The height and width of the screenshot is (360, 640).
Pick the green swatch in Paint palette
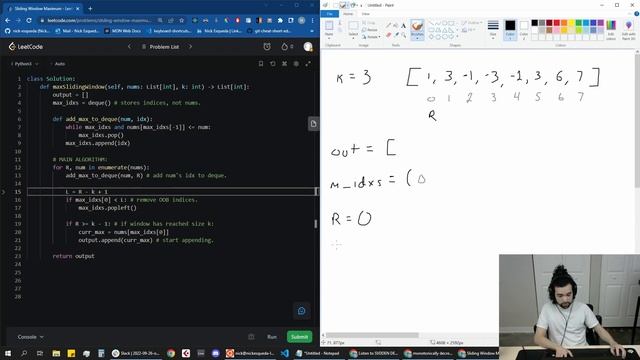point(578,23)
